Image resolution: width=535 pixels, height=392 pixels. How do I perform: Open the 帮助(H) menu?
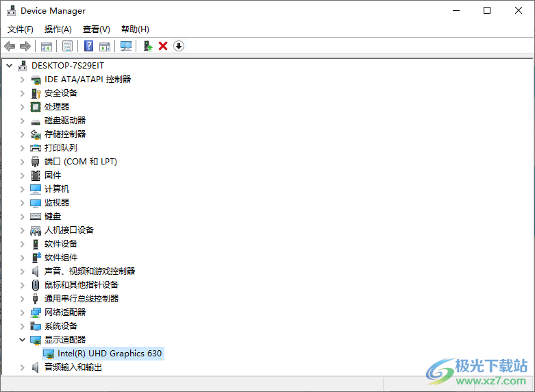coord(135,29)
